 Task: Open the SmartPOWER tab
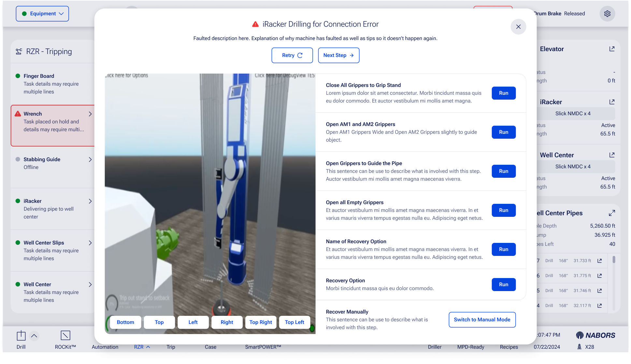(263, 347)
